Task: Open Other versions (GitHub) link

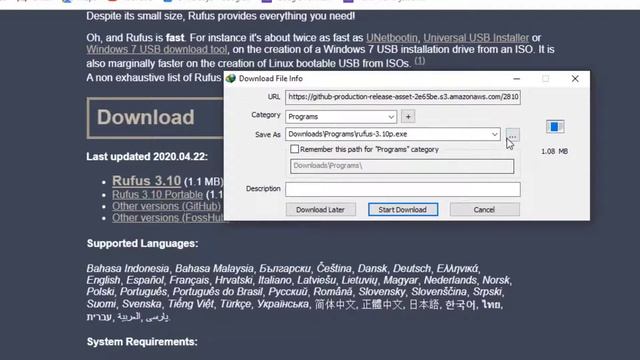Action: (166, 206)
